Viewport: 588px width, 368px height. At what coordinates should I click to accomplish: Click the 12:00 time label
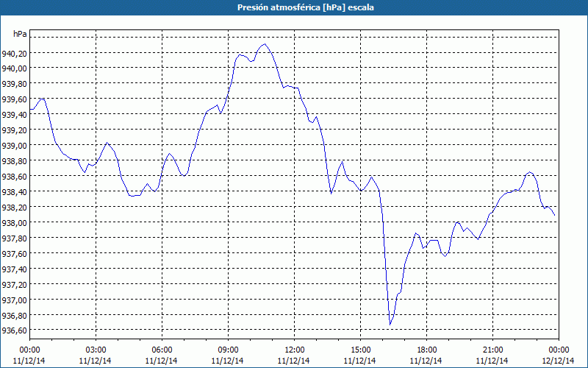(294, 350)
